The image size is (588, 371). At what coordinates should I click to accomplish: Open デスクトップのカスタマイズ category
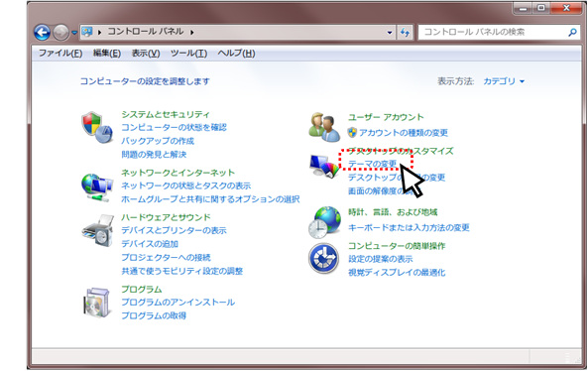tap(401, 151)
